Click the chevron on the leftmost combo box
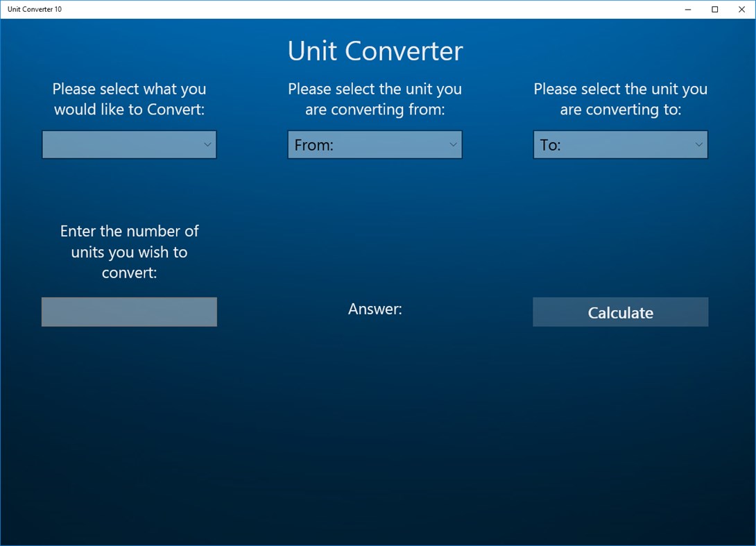This screenshot has height=546, width=756. pyautogui.click(x=207, y=144)
